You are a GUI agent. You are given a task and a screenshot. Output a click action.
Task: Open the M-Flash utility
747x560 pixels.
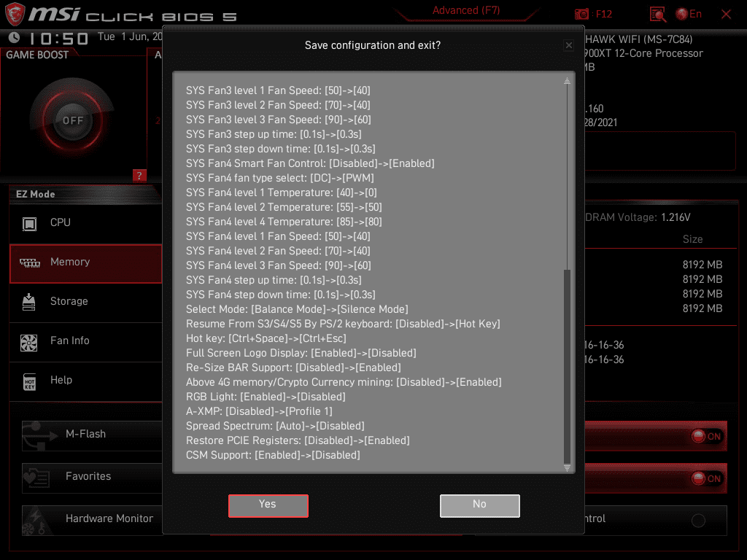[92, 435]
